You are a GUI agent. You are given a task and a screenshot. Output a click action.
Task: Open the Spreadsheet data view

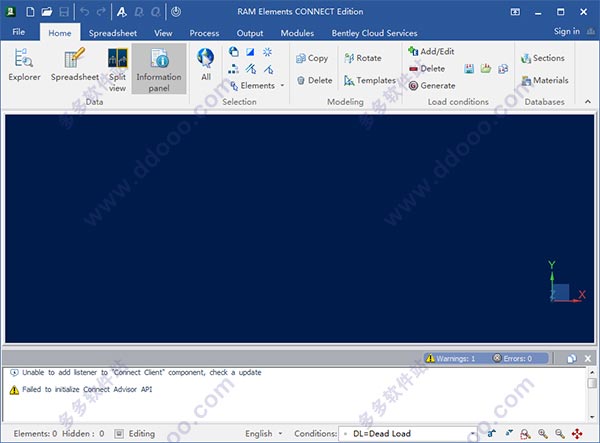[x=75, y=64]
